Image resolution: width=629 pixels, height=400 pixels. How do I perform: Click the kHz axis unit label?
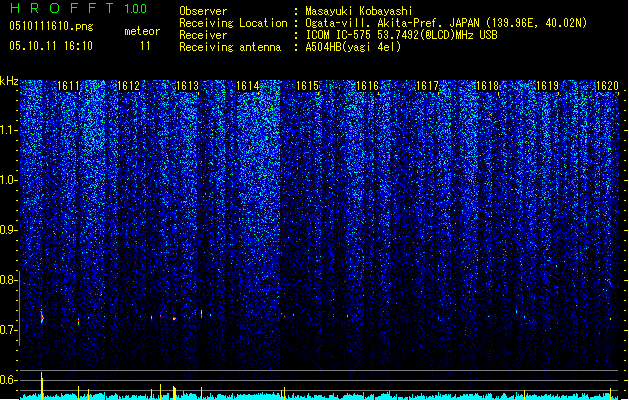tap(9, 81)
